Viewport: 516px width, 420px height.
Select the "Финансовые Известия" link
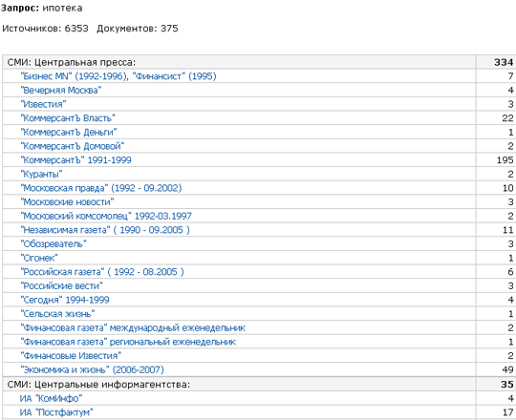(71, 356)
